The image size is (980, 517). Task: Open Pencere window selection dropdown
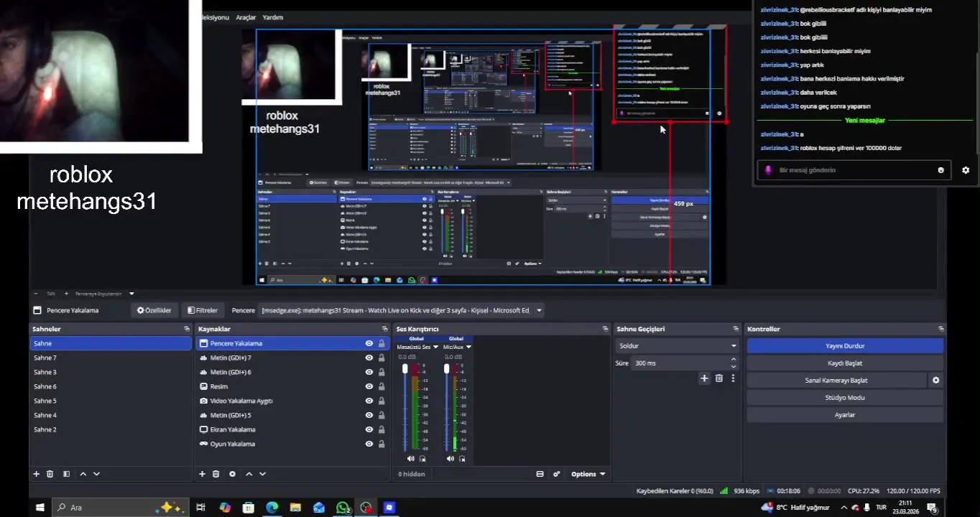point(402,310)
